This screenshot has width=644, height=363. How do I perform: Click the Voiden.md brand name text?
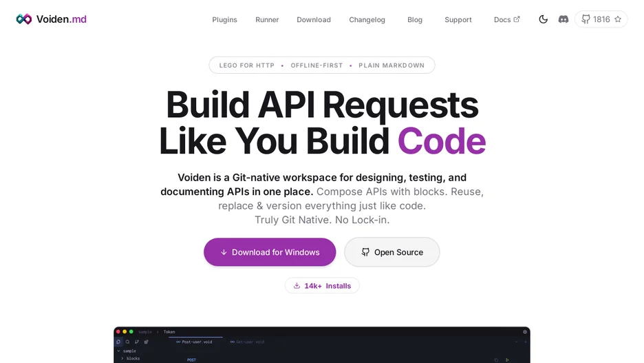coord(61,19)
